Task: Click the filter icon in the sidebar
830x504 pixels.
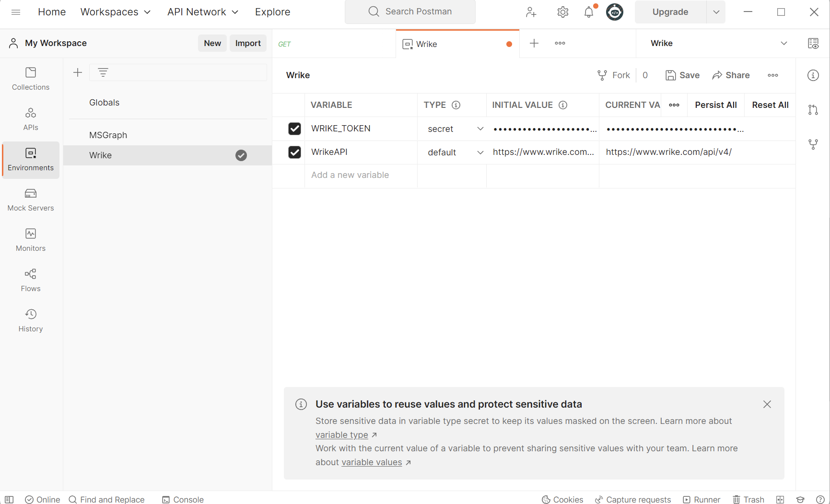Action: 103,72
